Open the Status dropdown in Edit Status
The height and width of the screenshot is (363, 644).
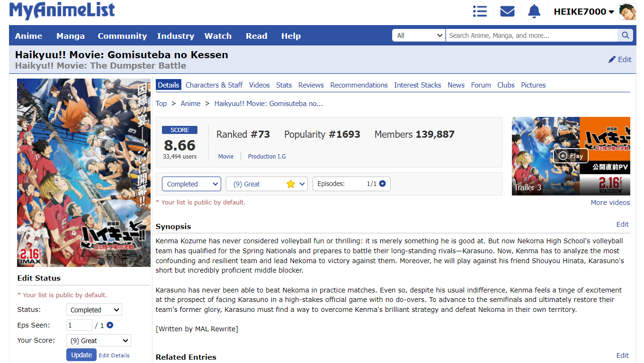point(94,310)
